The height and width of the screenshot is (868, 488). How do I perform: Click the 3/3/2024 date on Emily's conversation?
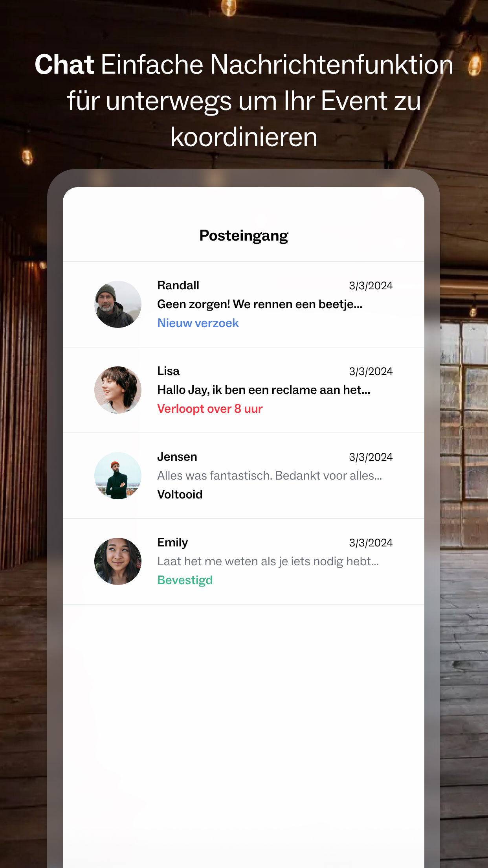click(x=371, y=543)
